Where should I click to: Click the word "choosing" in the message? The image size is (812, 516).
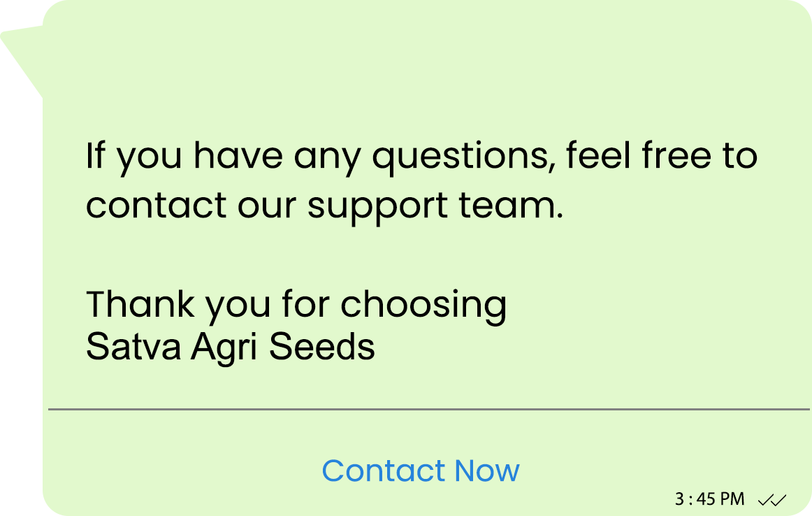424,306
